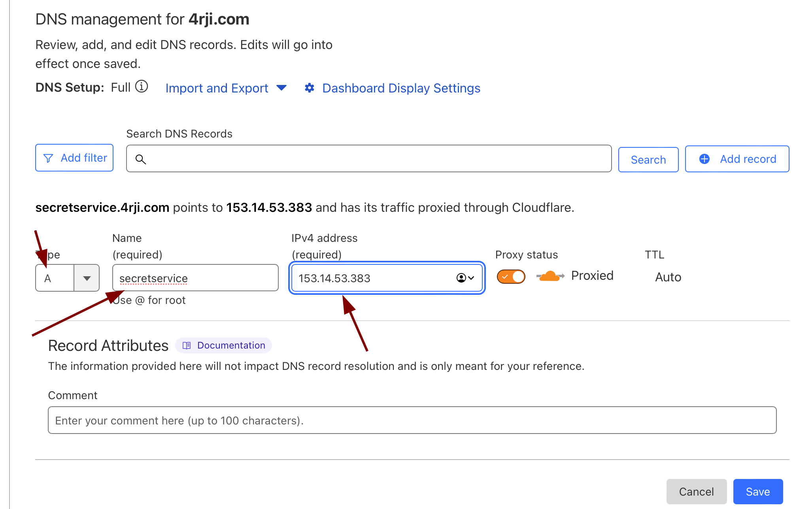812x509 pixels.
Task: Click the Dashboard Display Settings gear icon
Action: tap(310, 88)
